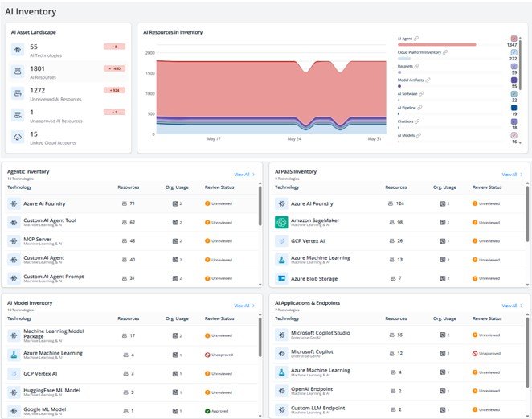Viewport: 532px width, 419px height.
Task: Click the AI Applications & Endpoints table scrollbar
Action: pos(527,352)
